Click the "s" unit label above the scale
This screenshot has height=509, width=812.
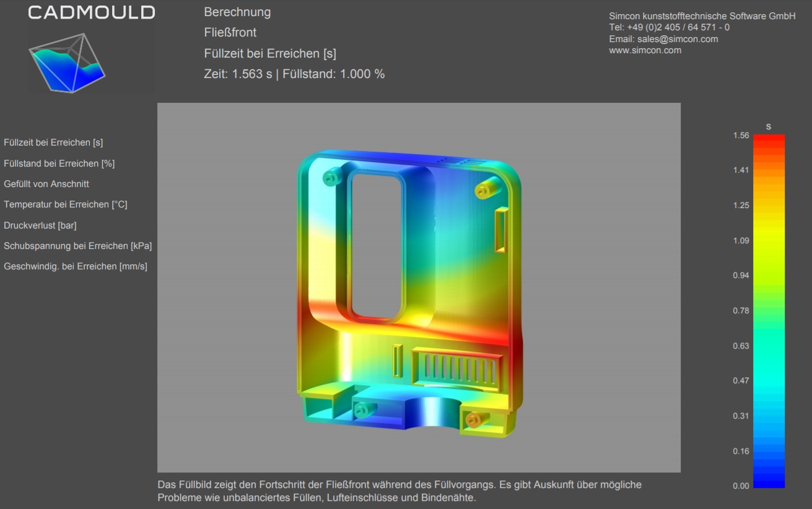coord(769,126)
